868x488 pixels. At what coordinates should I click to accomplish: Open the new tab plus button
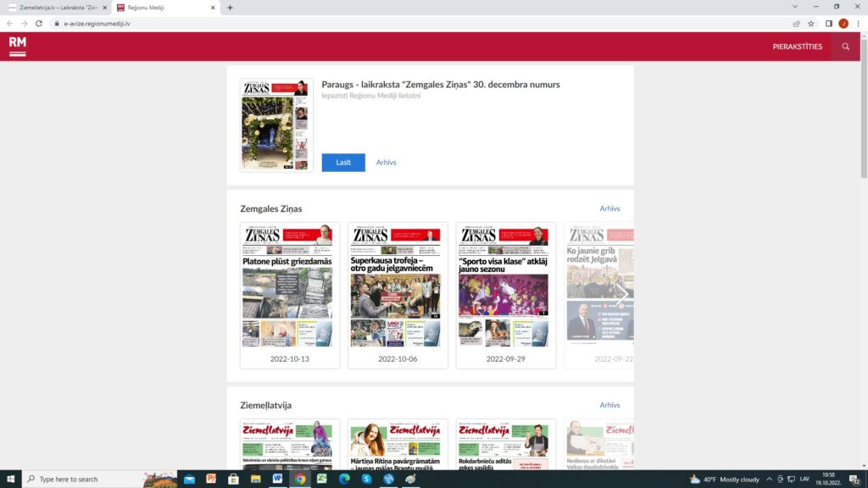230,7
